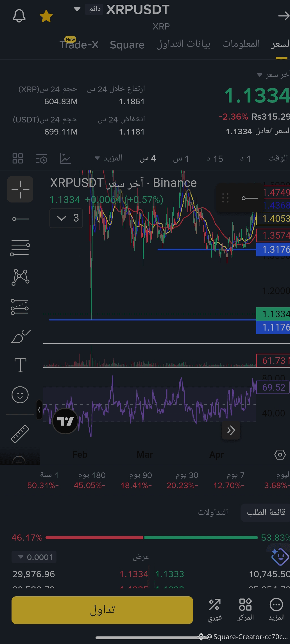Tap the buy/sell ratio bar
Viewport: 290px width, 644px height.
click(x=152, y=538)
